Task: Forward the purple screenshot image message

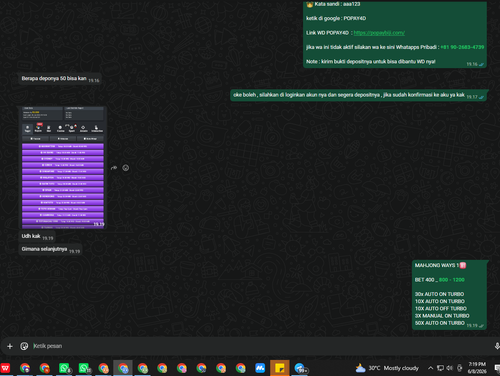Action: (114, 168)
